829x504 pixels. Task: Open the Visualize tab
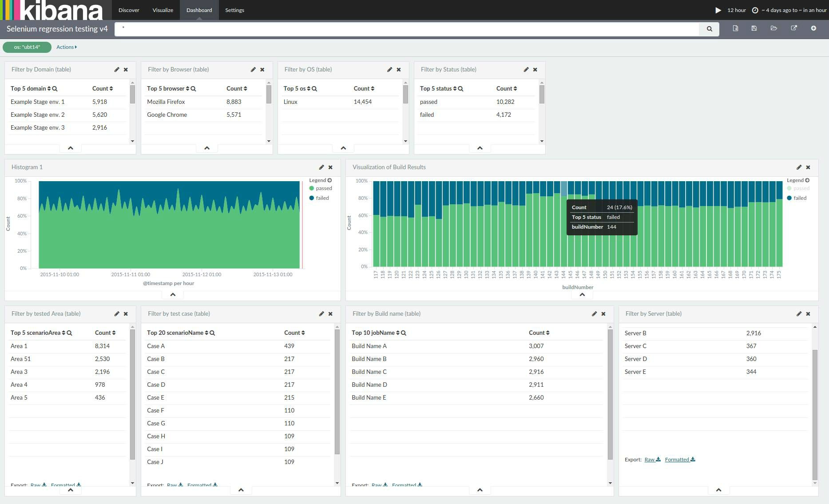162,10
